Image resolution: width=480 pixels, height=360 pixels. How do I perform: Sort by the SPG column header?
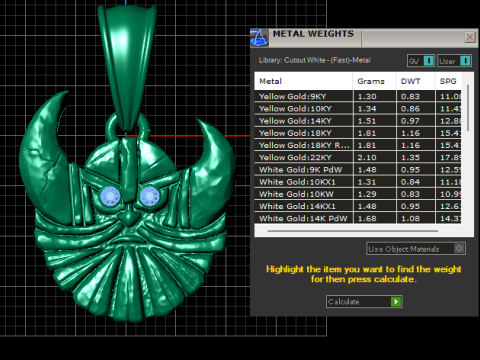click(x=448, y=81)
